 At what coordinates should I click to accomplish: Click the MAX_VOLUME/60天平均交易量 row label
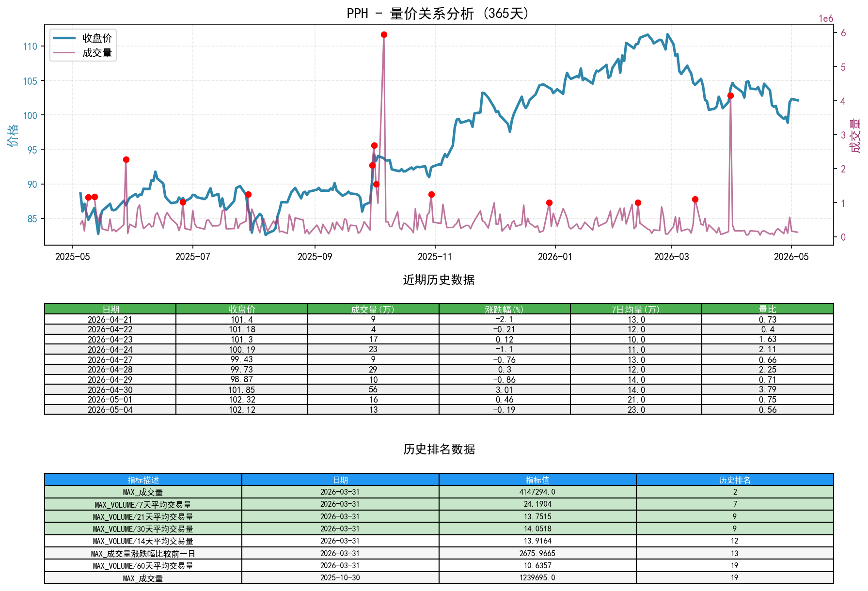tap(143, 566)
